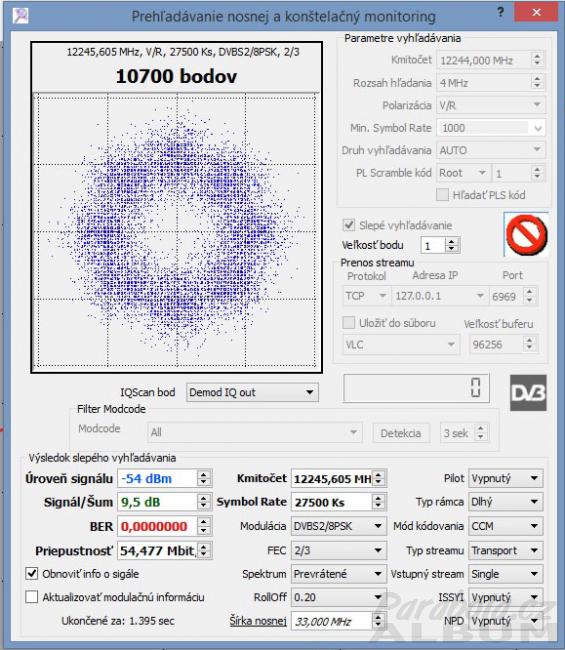Click the Detekcia button

pyautogui.click(x=401, y=433)
